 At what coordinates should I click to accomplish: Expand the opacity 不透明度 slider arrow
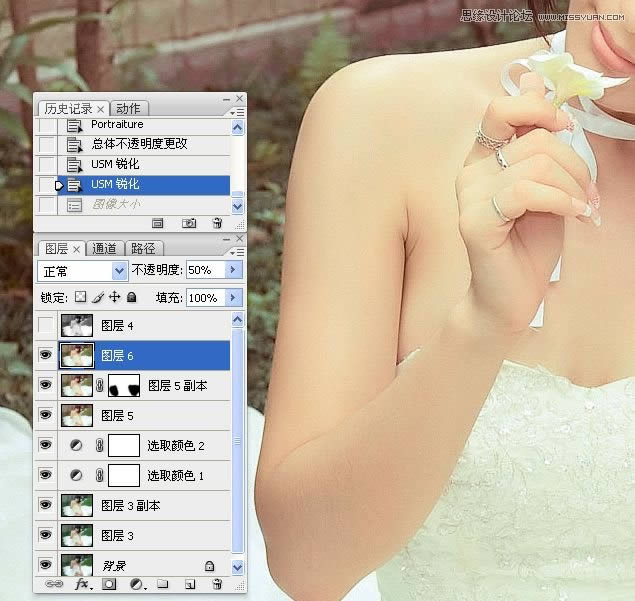coord(234,271)
